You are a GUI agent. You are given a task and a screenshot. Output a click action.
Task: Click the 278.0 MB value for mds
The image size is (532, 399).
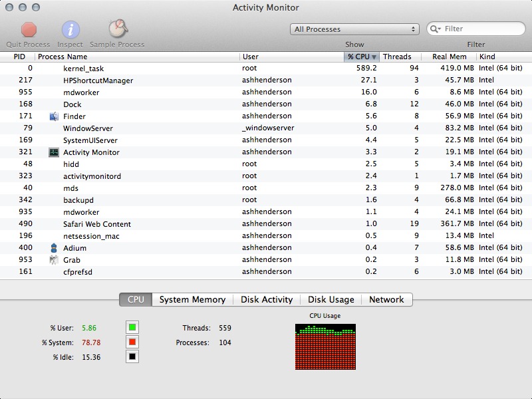(457, 188)
